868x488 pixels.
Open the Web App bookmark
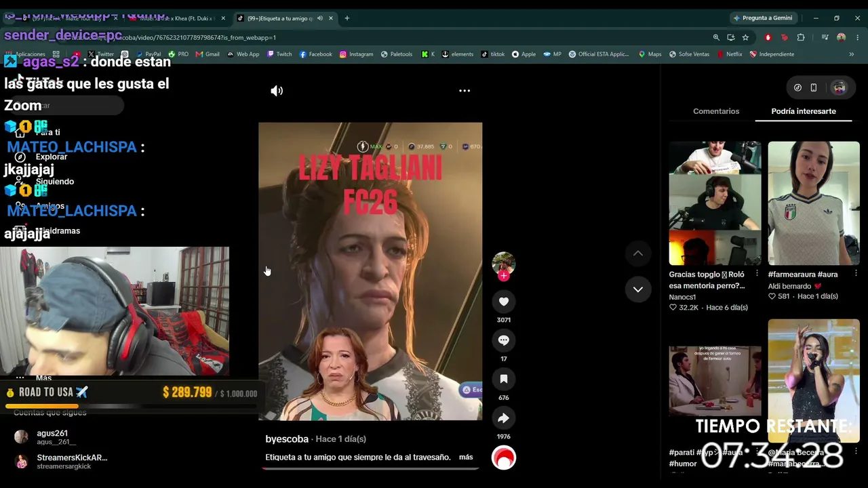click(x=243, y=54)
